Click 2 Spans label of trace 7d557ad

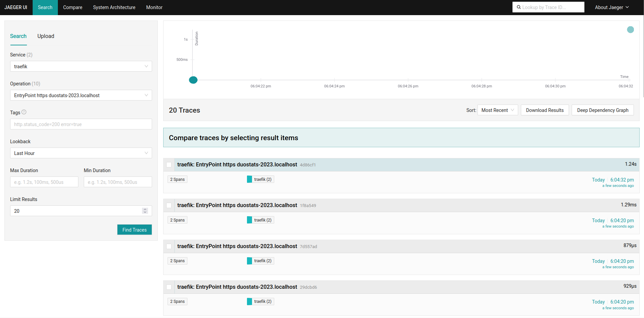177,261
